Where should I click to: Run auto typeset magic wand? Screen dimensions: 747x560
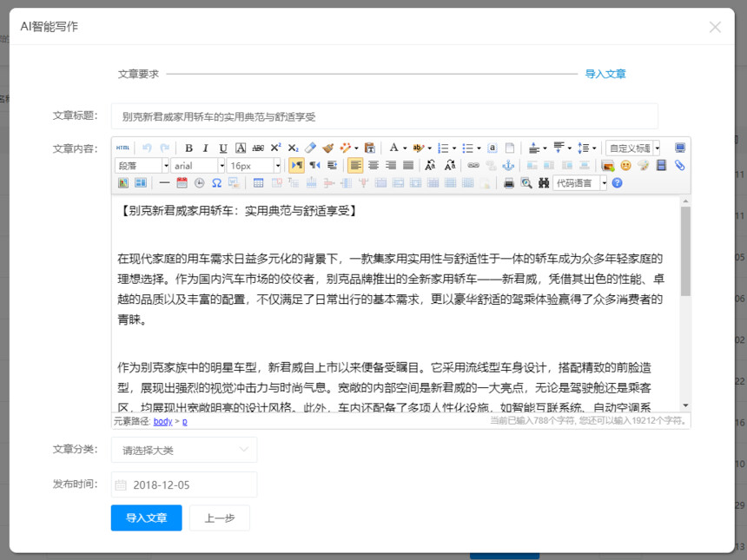[346, 148]
